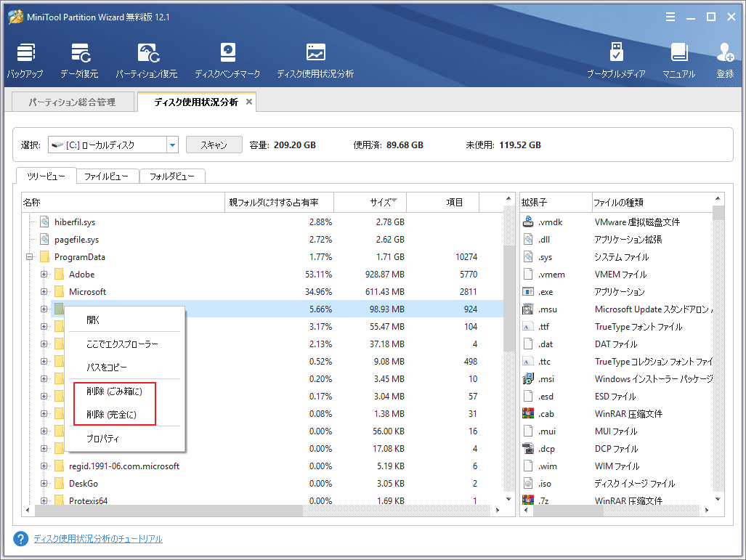This screenshot has width=746, height=560.
Task: Select the ツリービュー tab
Action: [46, 176]
